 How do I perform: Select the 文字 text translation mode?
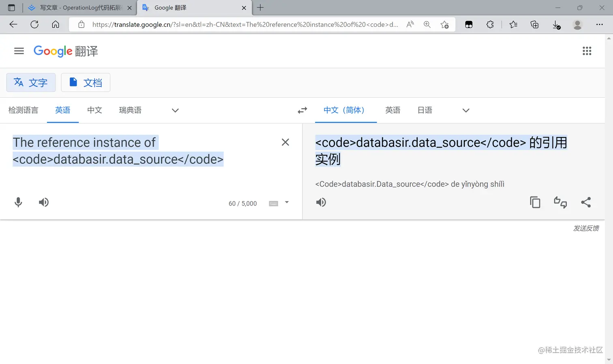[31, 83]
